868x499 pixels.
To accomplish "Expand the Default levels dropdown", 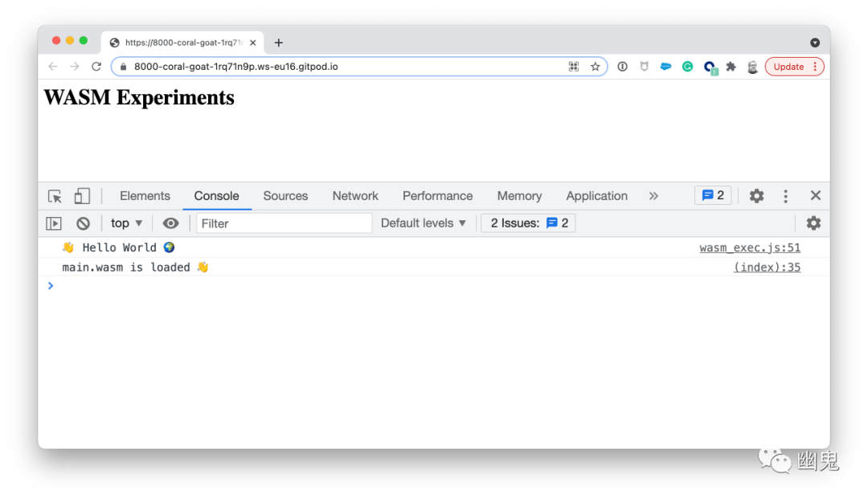I will coord(424,223).
